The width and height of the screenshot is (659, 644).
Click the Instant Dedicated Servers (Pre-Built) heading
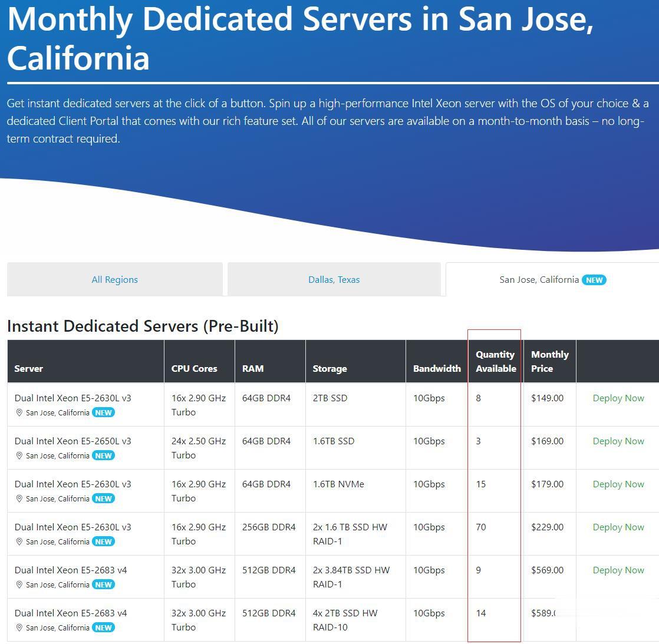click(x=143, y=326)
